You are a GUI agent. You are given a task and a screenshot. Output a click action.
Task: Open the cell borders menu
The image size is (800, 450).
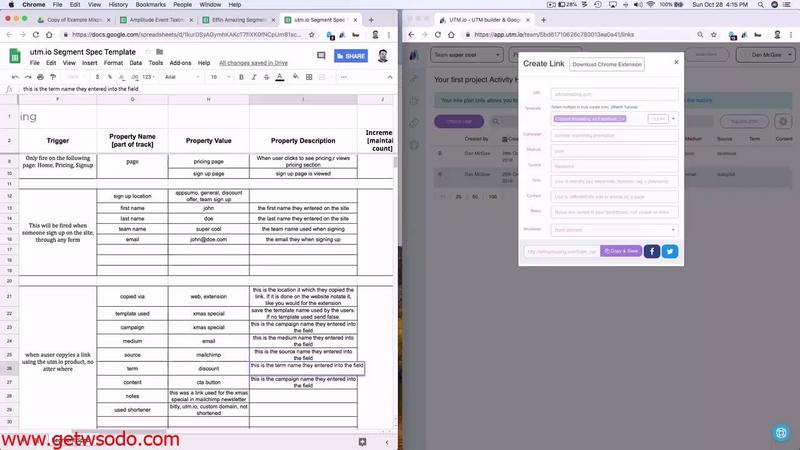click(309, 77)
